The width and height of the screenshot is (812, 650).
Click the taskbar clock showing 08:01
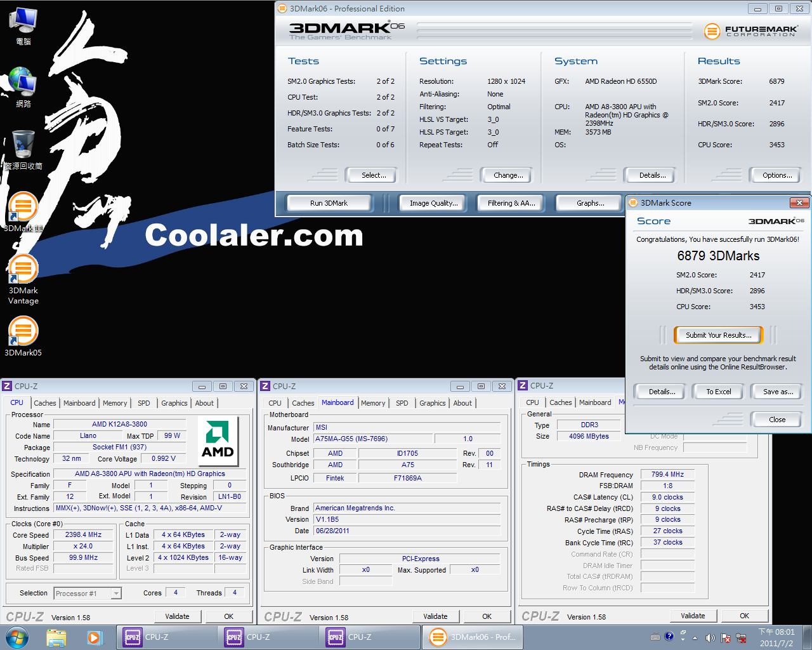776,637
